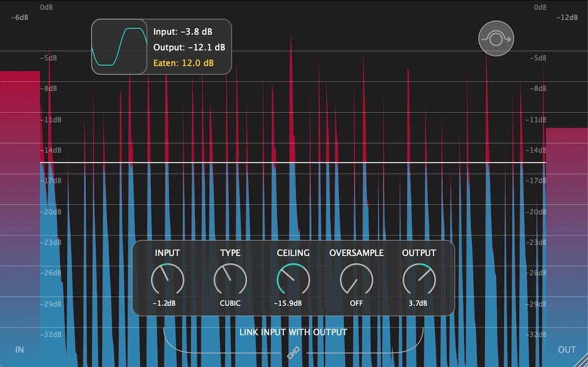Click the TYPE knob set to CUBIC
This screenshot has height=367, width=588.
(230, 279)
